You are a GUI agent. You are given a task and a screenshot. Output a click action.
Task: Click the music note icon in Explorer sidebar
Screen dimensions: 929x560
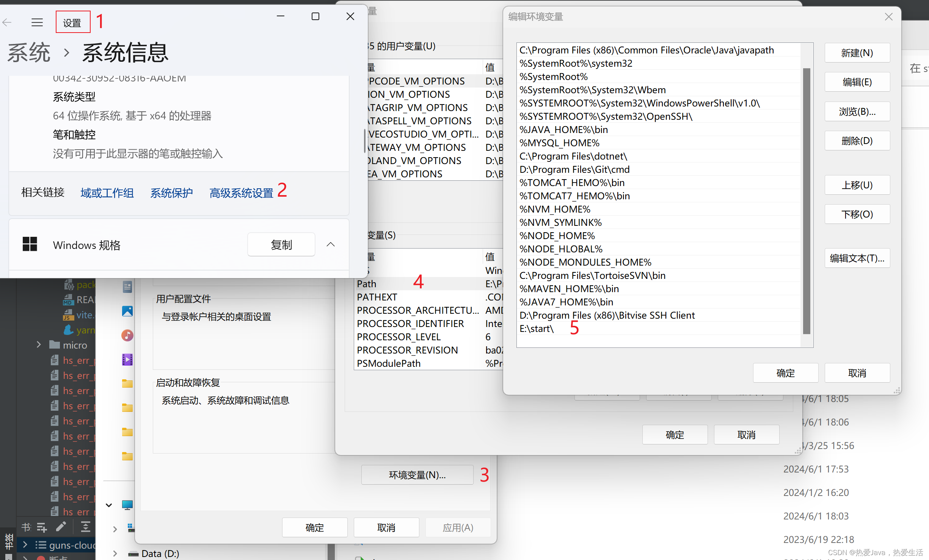click(x=127, y=335)
